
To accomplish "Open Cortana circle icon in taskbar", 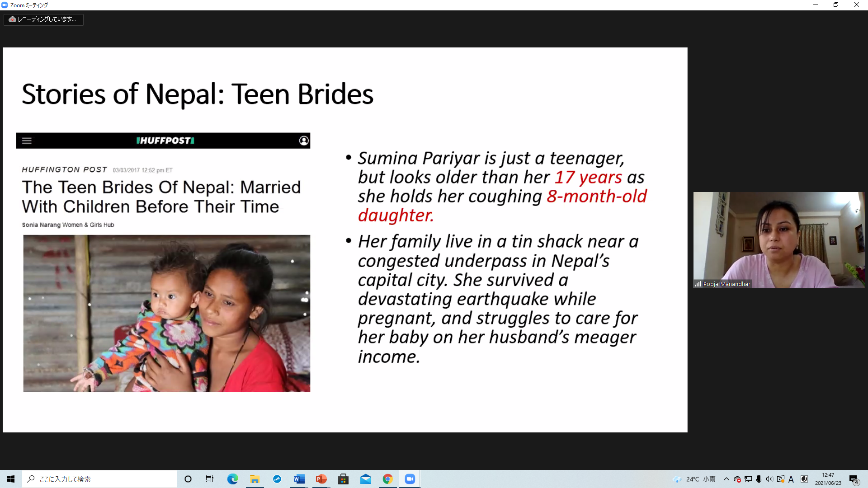I will pos(188,479).
